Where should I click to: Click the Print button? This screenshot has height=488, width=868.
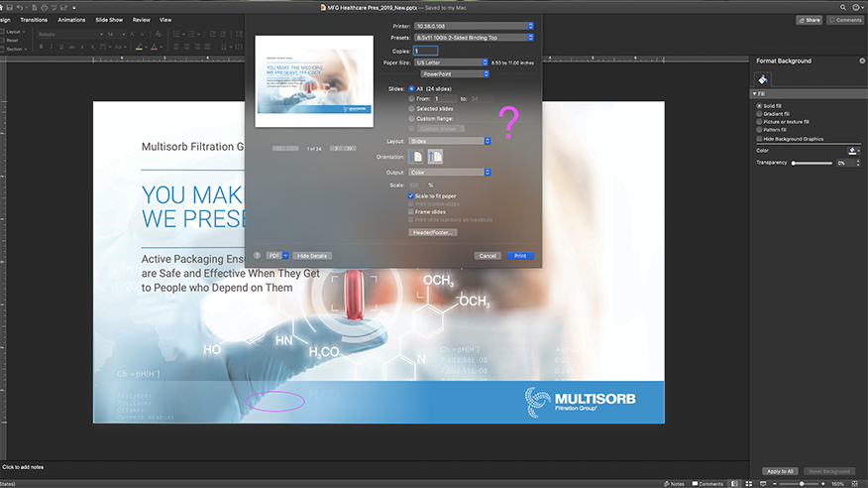520,255
